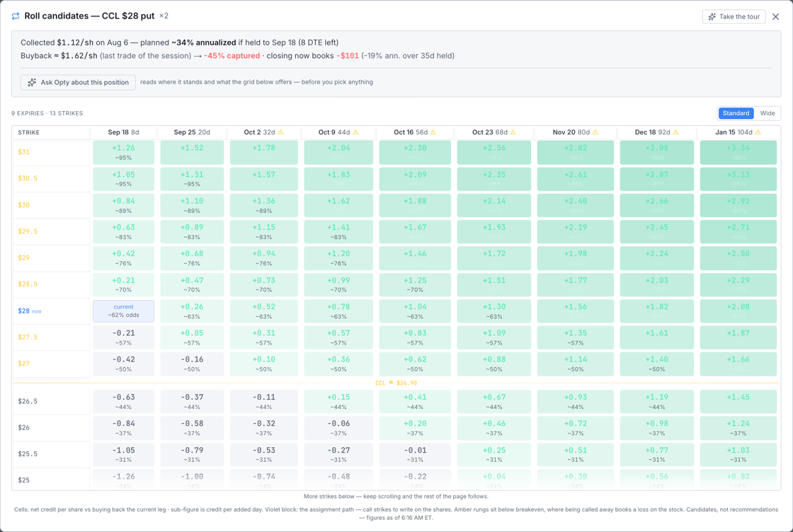Pick the -0.16 cell at Sep 25 $27
Screen dimensions: 793x532
tap(192, 364)
